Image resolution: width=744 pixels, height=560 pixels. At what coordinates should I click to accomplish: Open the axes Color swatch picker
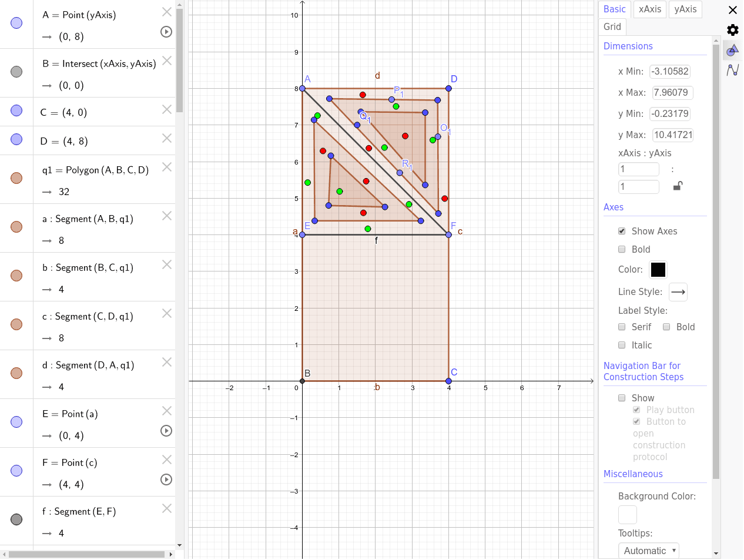(x=658, y=270)
